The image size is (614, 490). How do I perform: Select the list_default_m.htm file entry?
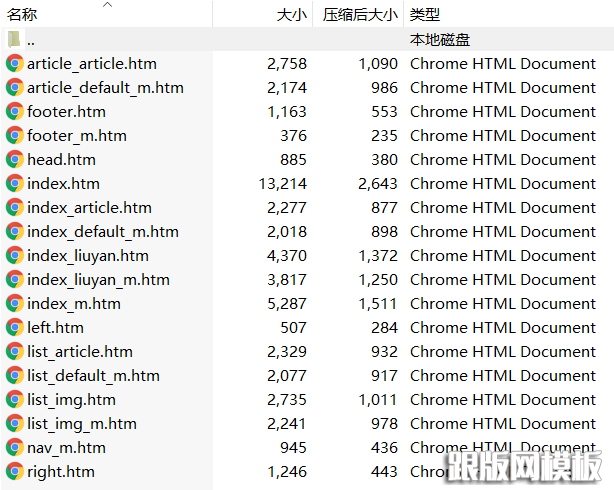pyautogui.click(x=93, y=376)
